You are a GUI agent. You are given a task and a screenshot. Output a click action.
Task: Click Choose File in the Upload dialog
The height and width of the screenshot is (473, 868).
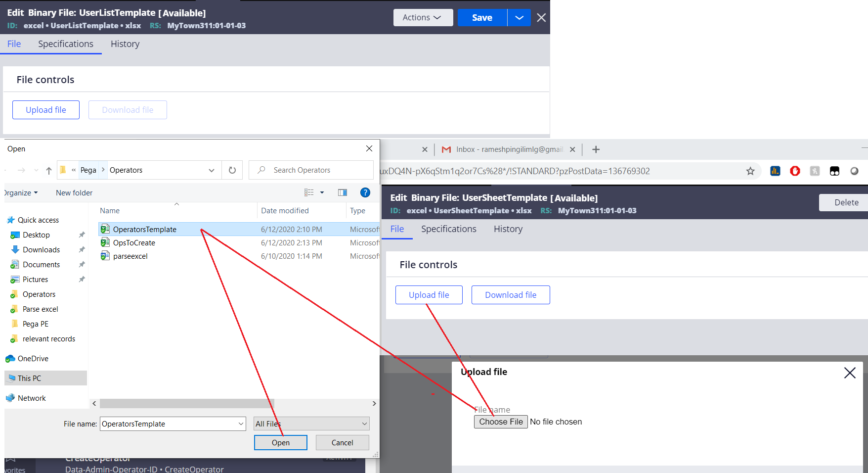click(501, 422)
